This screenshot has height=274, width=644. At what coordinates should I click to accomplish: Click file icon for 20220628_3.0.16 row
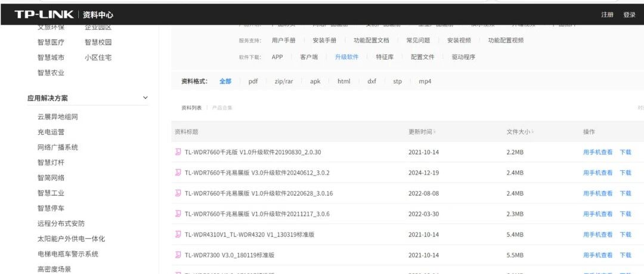[178, 193]
